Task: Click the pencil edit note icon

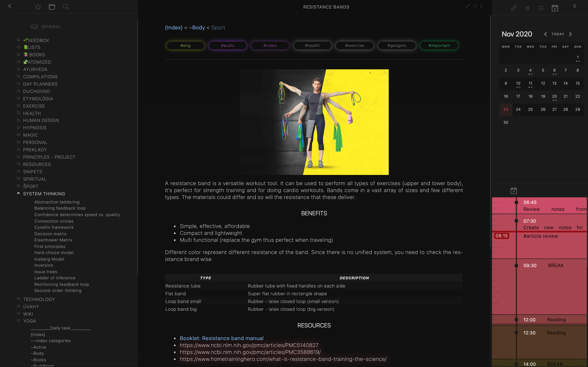Action: coord(468,6)
